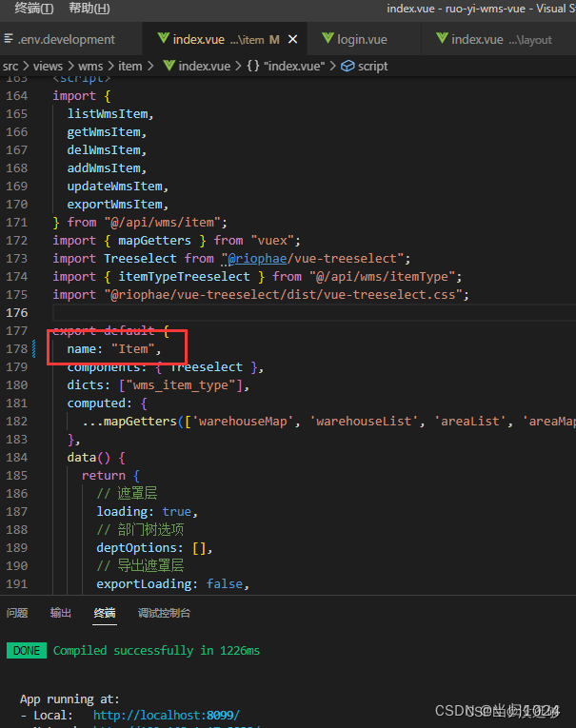This screenshot has height=728, width=576.
Task: Click the file icon on .env.development tab
Action: 9,38
